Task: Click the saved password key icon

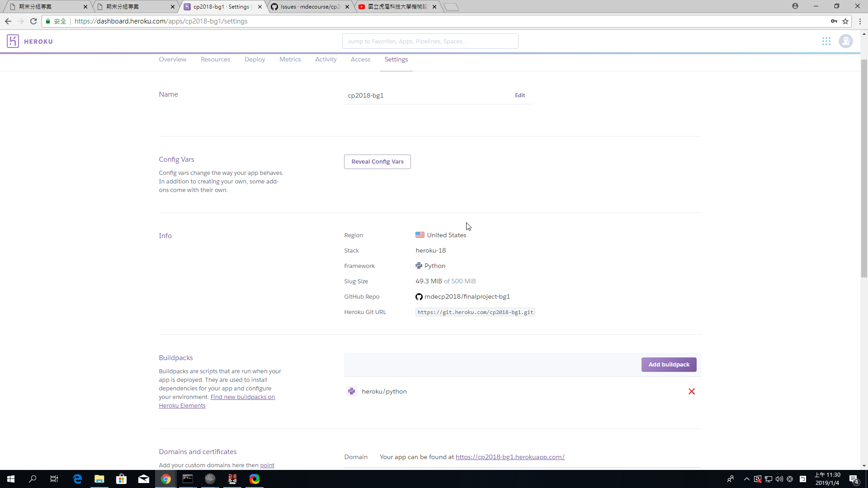Action: pos(834,21)
